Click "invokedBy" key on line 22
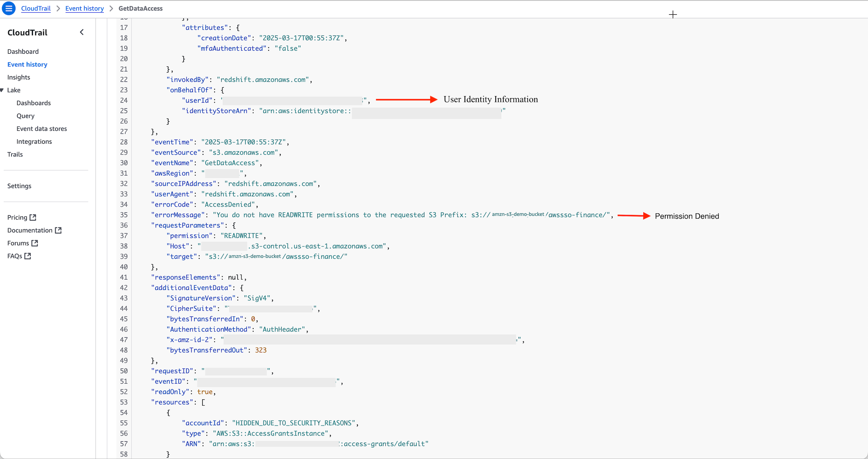The image size is (868, 459). click(187, 80)
